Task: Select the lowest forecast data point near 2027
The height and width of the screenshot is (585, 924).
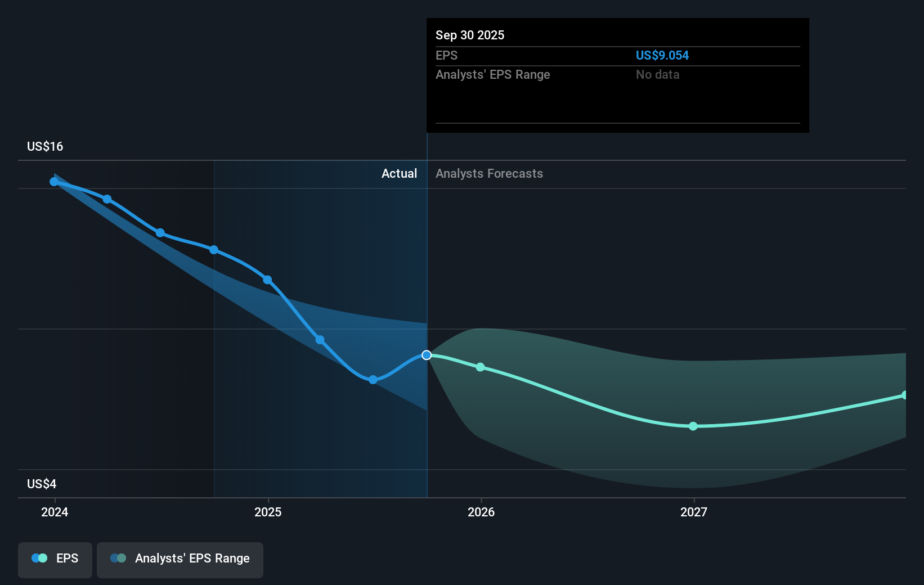Action: 693,426
